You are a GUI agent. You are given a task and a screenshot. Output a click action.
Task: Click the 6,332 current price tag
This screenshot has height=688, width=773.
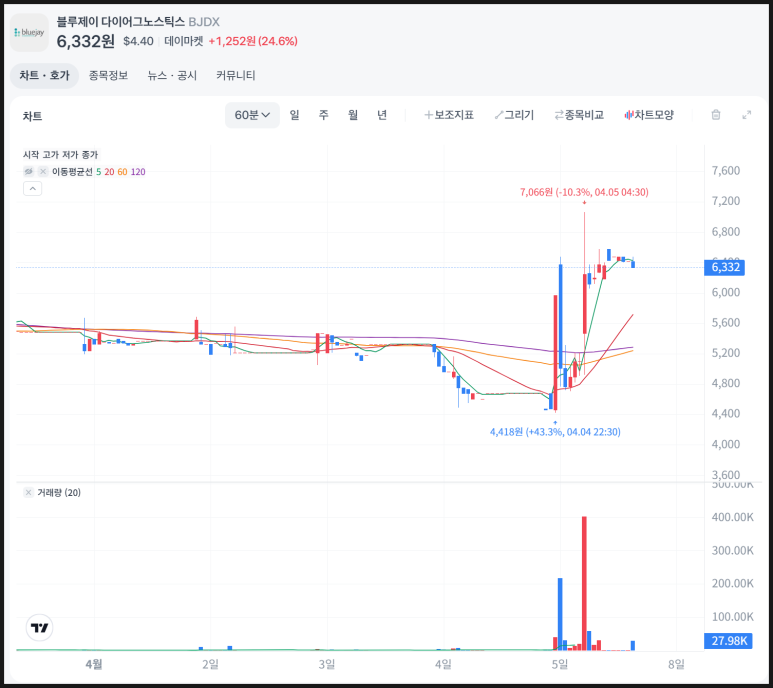click(x=725, y=268)
